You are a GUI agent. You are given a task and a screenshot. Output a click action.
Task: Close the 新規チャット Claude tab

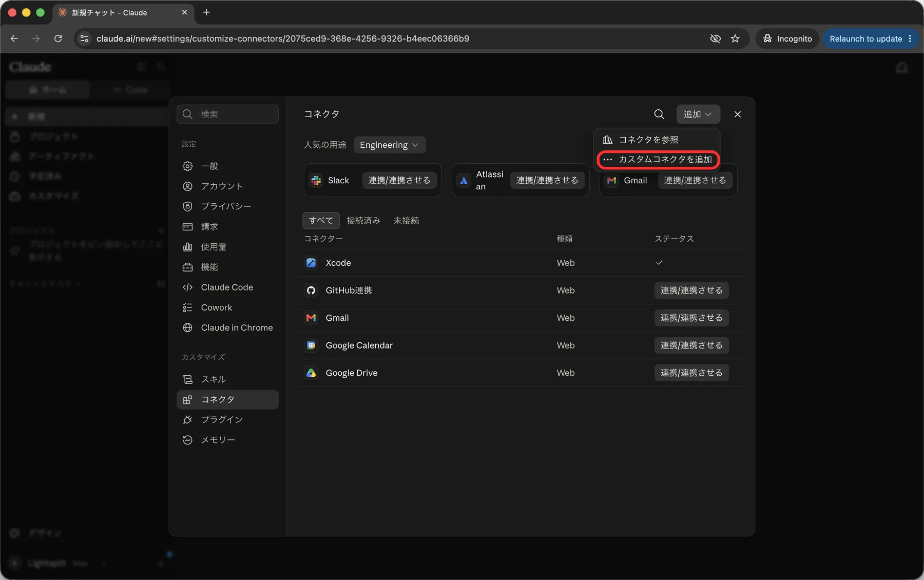[184, 12]
